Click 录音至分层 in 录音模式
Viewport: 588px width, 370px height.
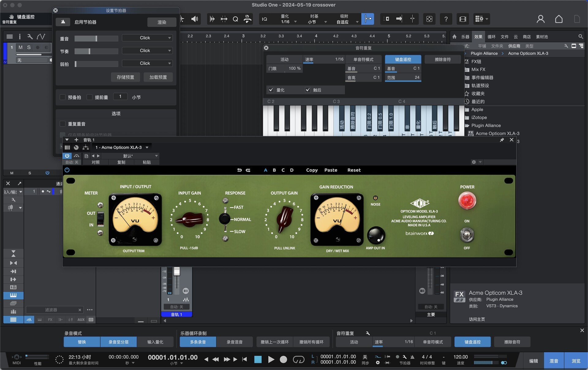click(119, 342)
